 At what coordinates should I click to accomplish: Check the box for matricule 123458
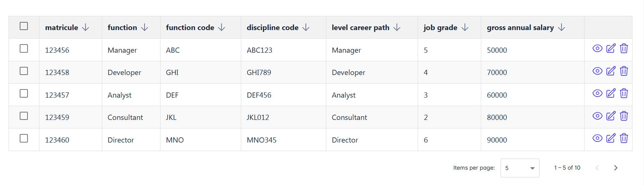point(24,71)
